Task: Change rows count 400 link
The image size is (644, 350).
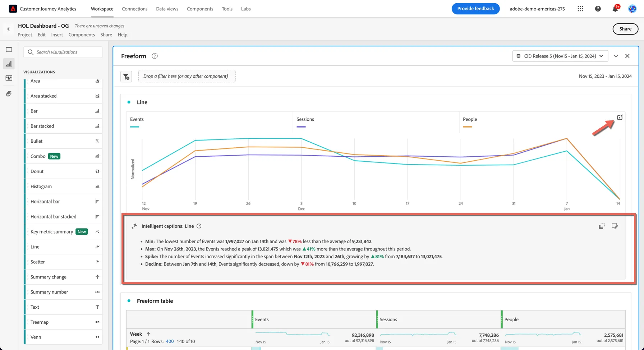Action: [x=170, y=341]
